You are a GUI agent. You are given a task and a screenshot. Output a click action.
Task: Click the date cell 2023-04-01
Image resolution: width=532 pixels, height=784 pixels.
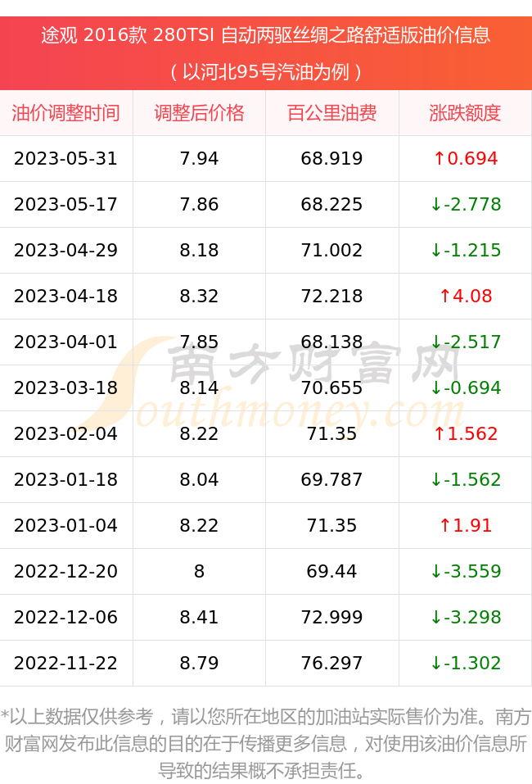pos(65,342)
